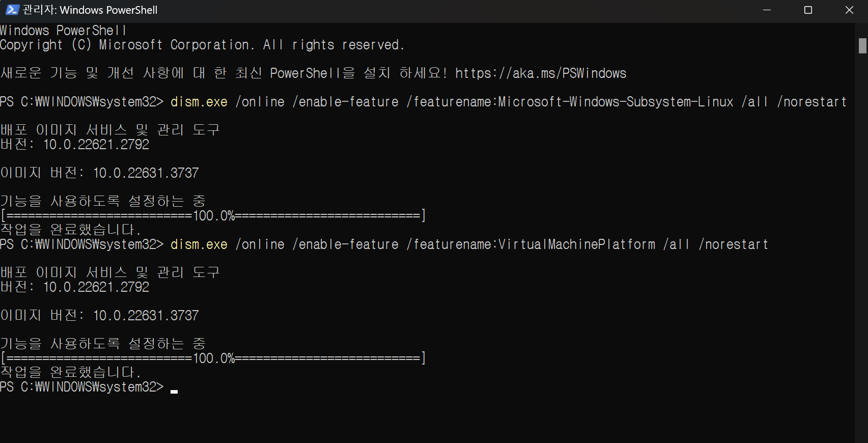868x443 pixels.
Task: Click the vertical scrollbar thumb
Action: pos(862,46)
